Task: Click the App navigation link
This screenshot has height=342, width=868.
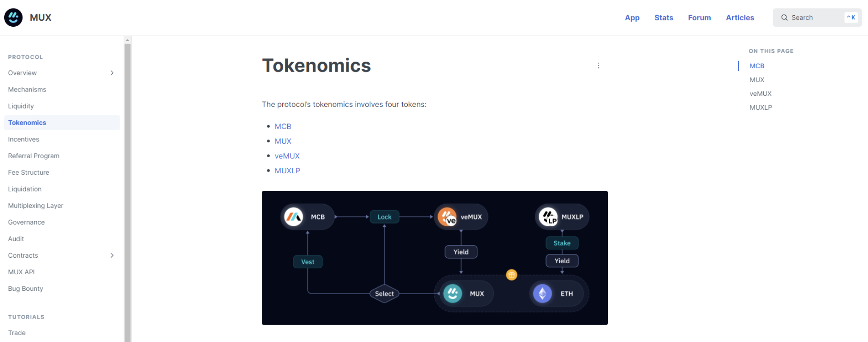Action: coord(632,17)
